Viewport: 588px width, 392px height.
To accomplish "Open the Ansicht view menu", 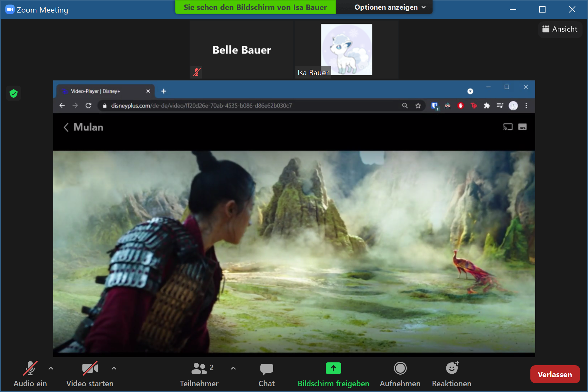I will (x=560, y=29).
